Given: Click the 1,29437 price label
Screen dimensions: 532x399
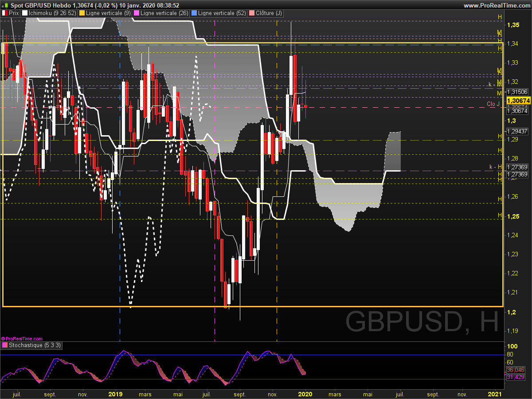Looking at the screenshot, I should coord(517,131).
